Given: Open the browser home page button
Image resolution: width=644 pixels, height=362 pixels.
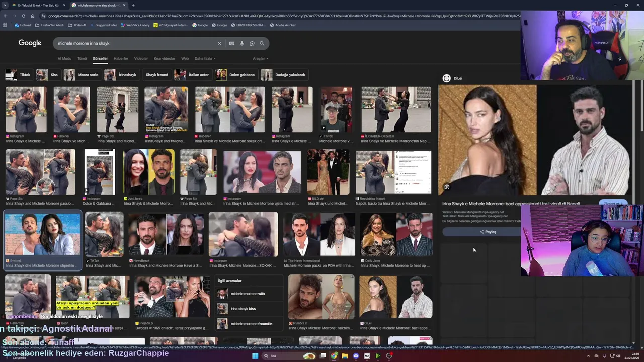Looking at the screenshot, I should (32, 16).
